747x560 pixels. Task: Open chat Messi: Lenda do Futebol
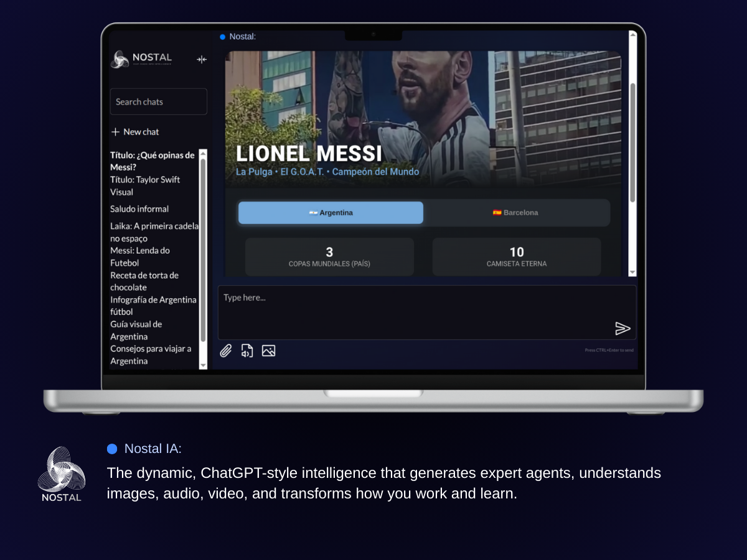tap(140, 256)
